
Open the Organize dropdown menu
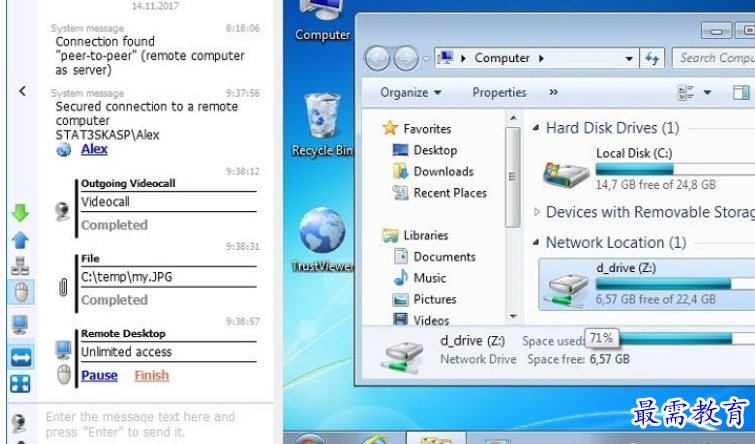pyautogui.click(x=410, y=93)
